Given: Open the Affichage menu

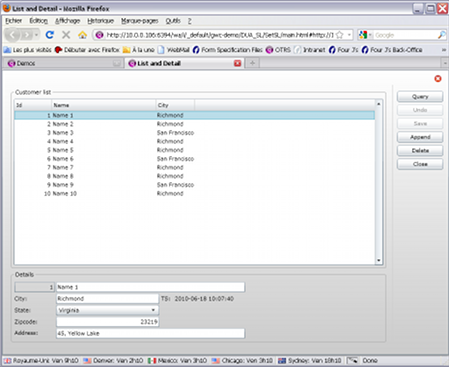Looking at the screenshot, I should (67, 21).
